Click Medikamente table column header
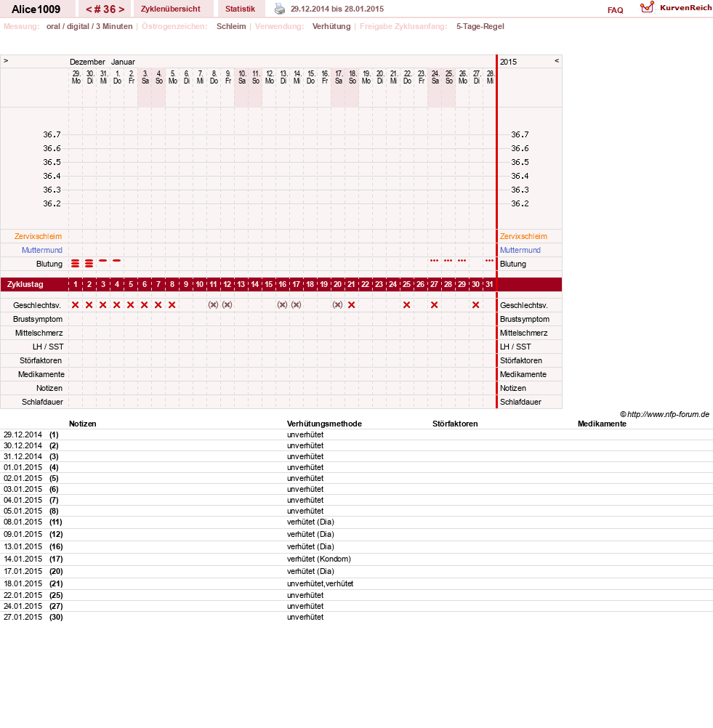 tap(602, 424)
